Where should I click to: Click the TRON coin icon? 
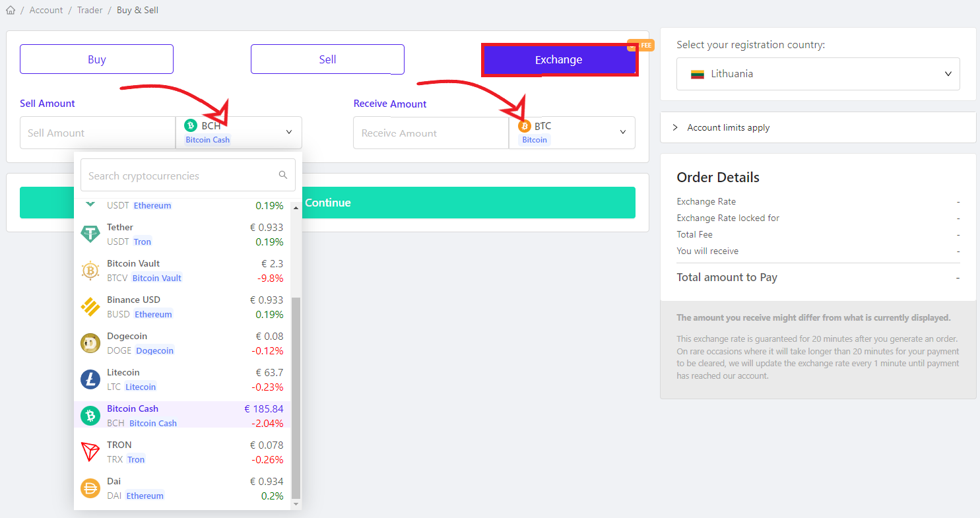[x=90, y=452]
